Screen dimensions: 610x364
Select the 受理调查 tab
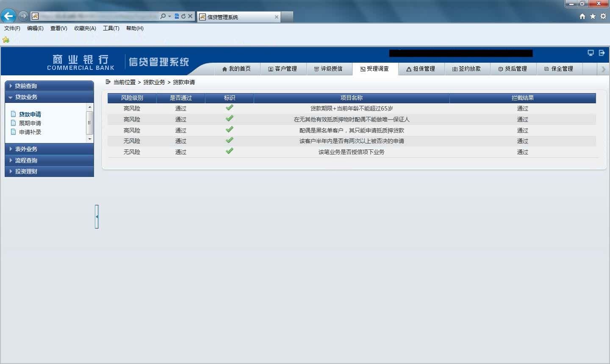pos(375,69)
